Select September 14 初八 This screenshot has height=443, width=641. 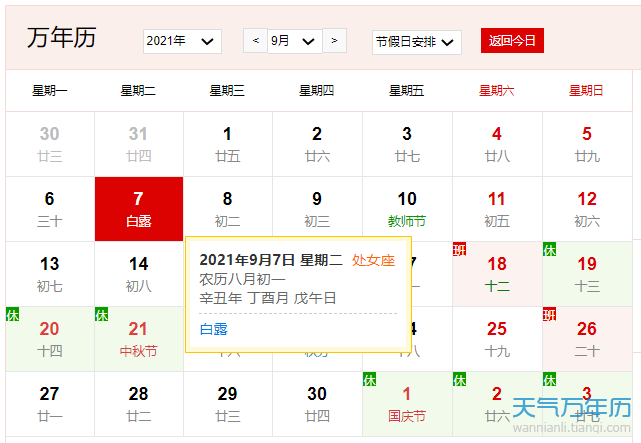[x=139, y=274]
